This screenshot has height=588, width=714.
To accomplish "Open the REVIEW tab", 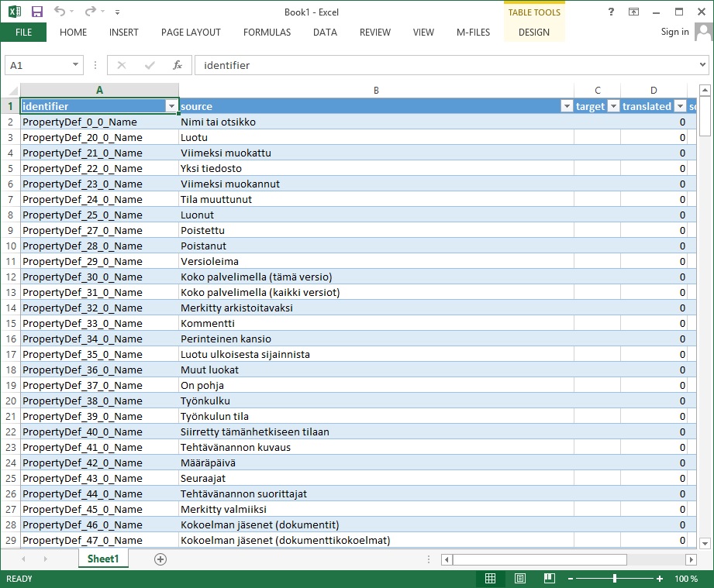I will (374, 33).
